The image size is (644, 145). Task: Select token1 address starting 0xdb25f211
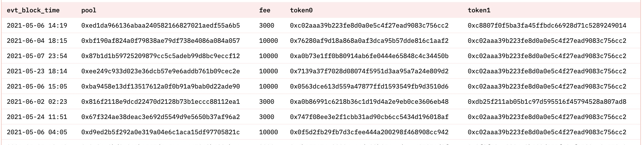pos(547,102)
